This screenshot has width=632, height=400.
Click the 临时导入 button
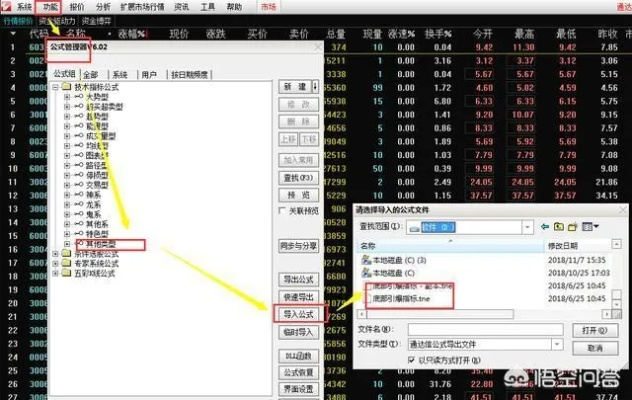[298, 332]
